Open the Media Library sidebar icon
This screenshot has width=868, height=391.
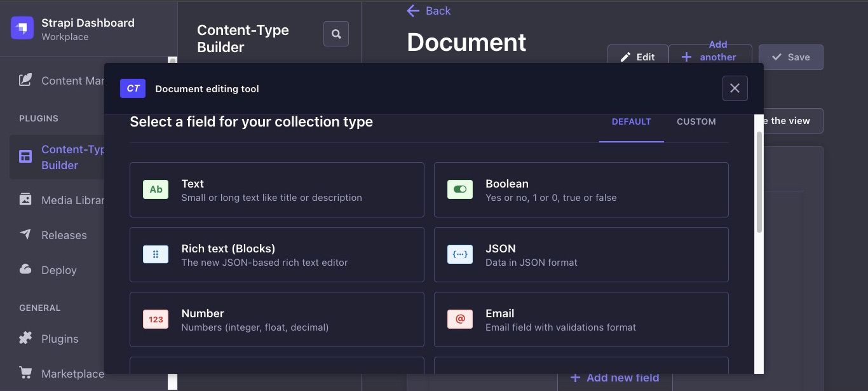pos(25,200)
